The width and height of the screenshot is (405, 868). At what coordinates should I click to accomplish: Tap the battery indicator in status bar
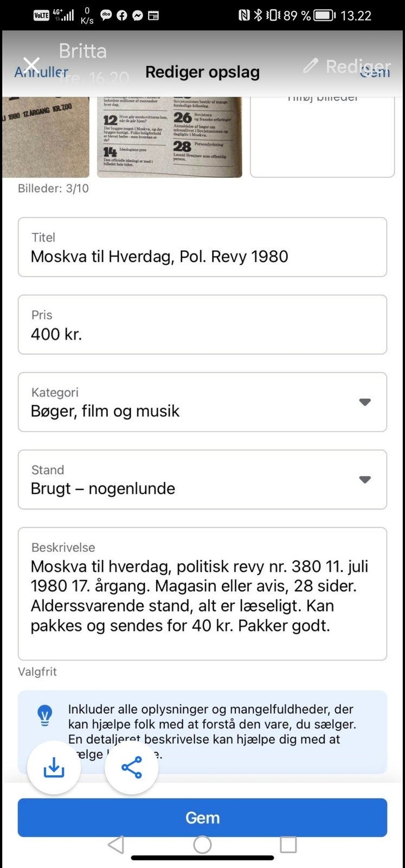pos(324,15)
